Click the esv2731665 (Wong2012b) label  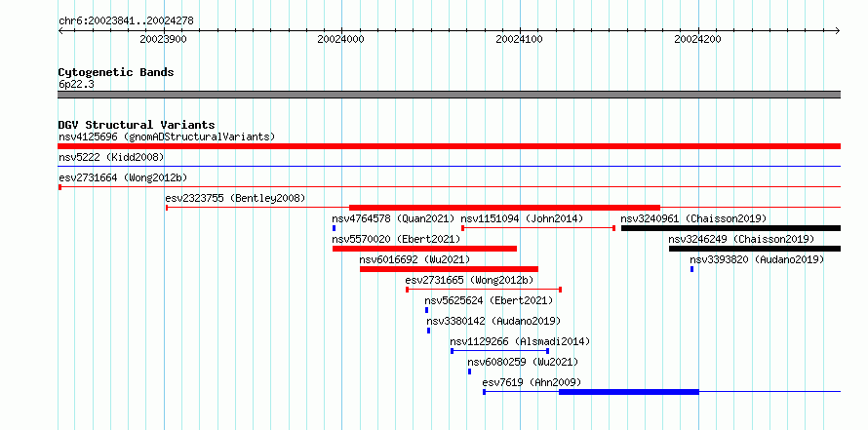click(470, 280)
